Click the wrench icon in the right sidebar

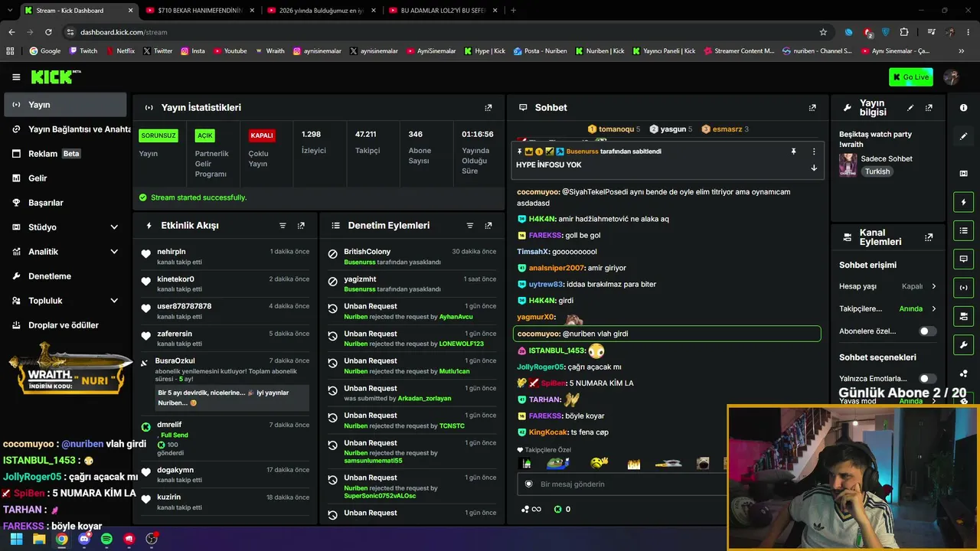963,344
